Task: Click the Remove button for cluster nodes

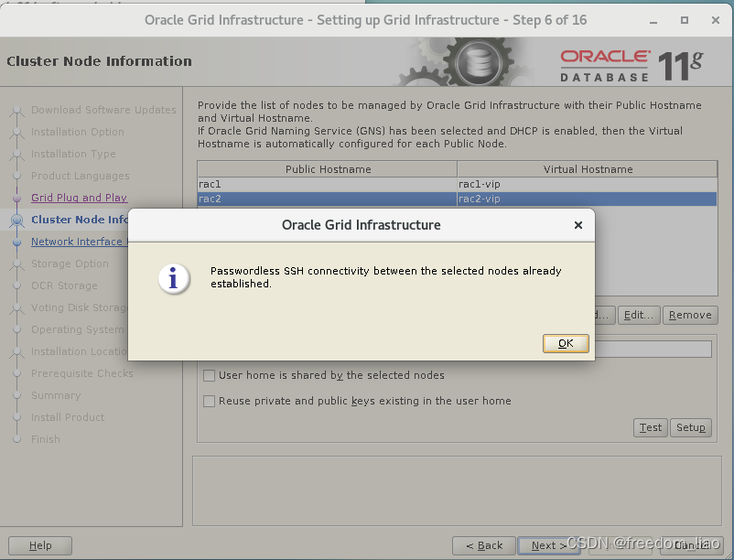Action: coord(690,315)
